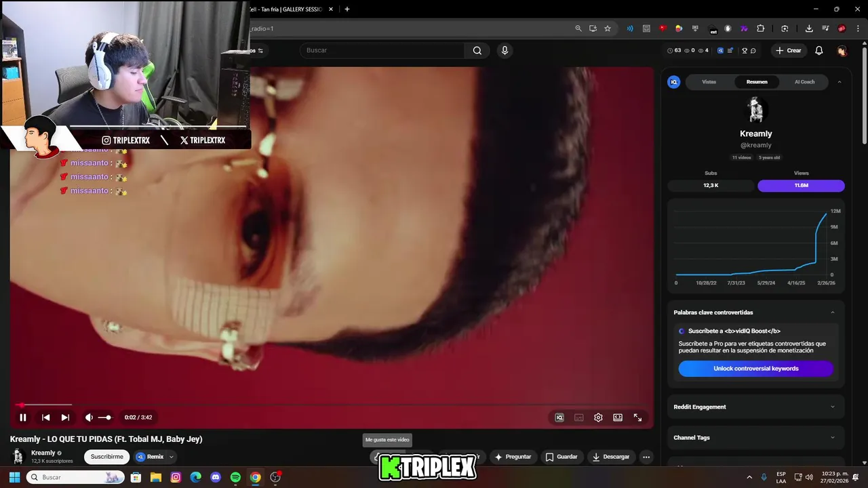Click the vidIQ Remix button
The width and height of the screenshot is (868, 488).
(151, 457)
